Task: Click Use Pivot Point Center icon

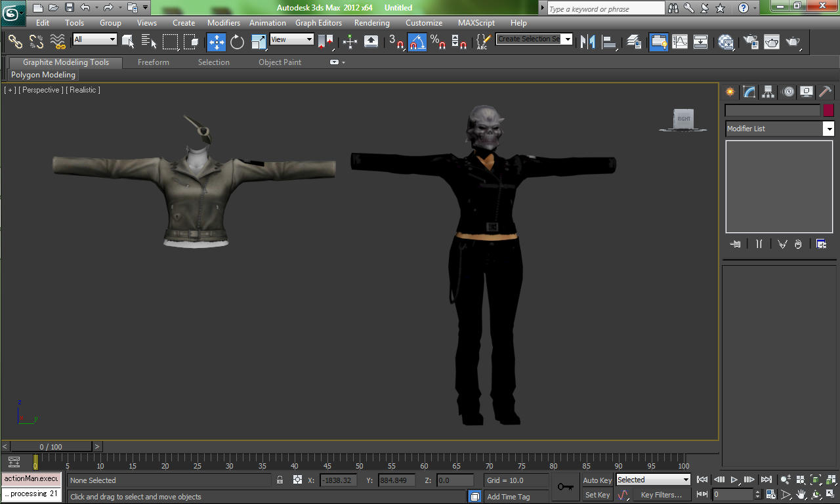Action: pos(325,42)
